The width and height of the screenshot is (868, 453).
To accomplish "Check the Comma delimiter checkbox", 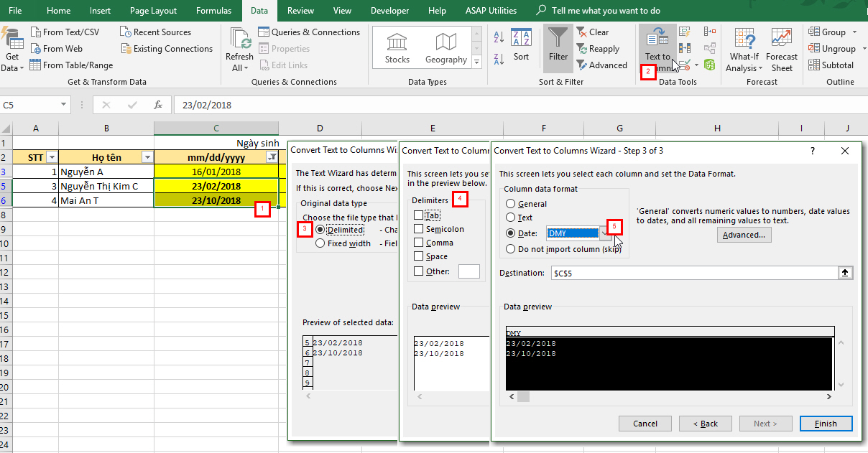I will click(x=418, y=243).
